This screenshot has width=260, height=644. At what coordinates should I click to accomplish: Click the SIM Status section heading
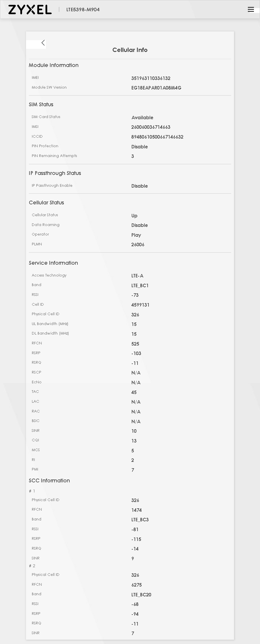pyautogui.click(x=41, y=104)
